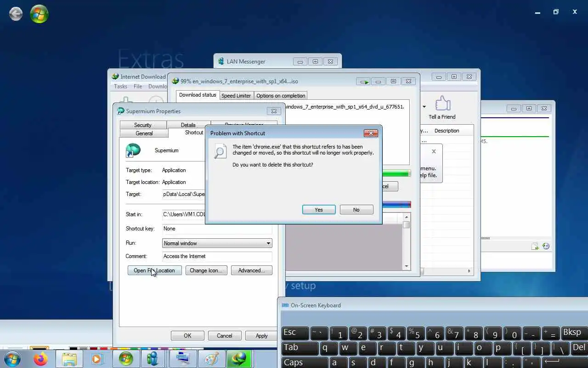Click the Tab key on On-Screen Keyboard

(300, 348)
